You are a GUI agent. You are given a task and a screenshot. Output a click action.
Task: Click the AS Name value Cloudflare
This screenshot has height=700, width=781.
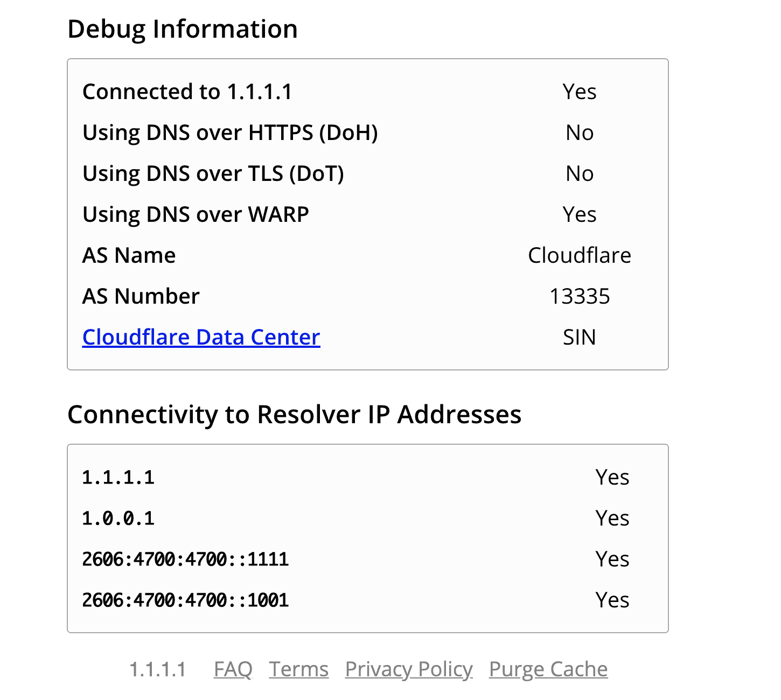[580, 255]
